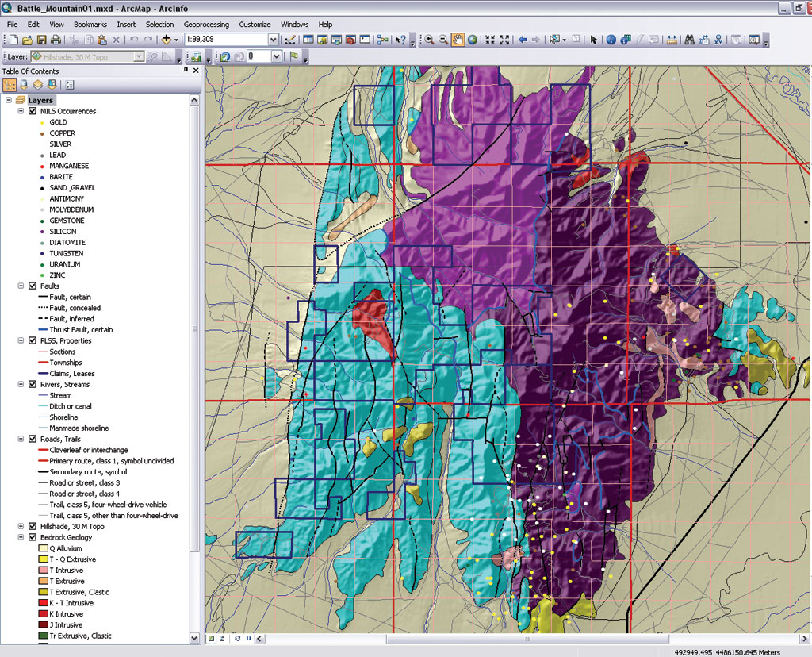812x657 pixels.
Task: Collapse Roads, Trails legend
Action: coord(21,439)
